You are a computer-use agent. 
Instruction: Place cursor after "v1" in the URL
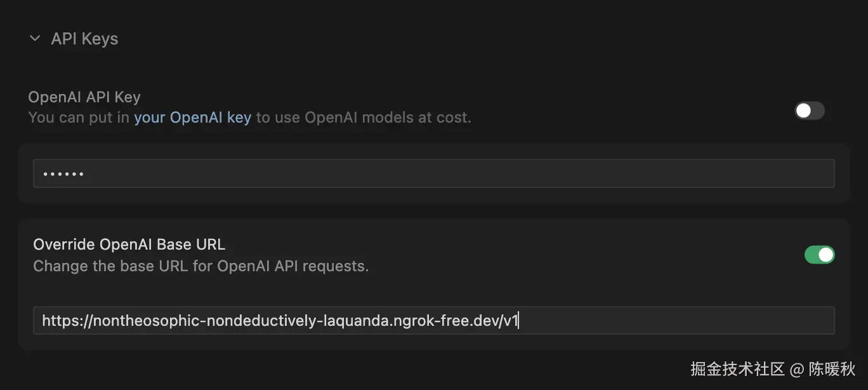tap(519, 321)
